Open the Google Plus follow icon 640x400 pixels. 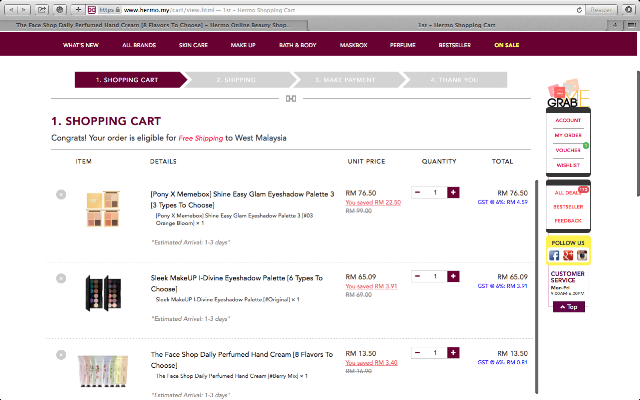pyautogui.click(x=568, y=256)
